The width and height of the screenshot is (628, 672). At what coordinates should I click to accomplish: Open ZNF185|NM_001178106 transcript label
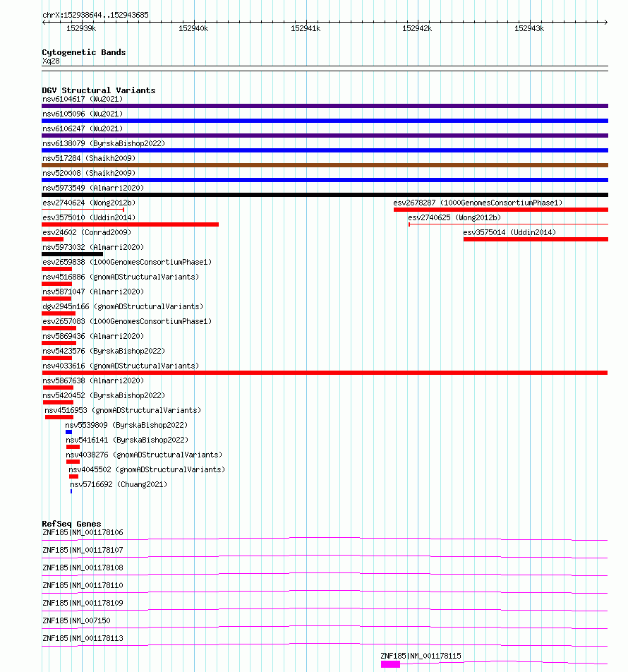tap(83, 533)
